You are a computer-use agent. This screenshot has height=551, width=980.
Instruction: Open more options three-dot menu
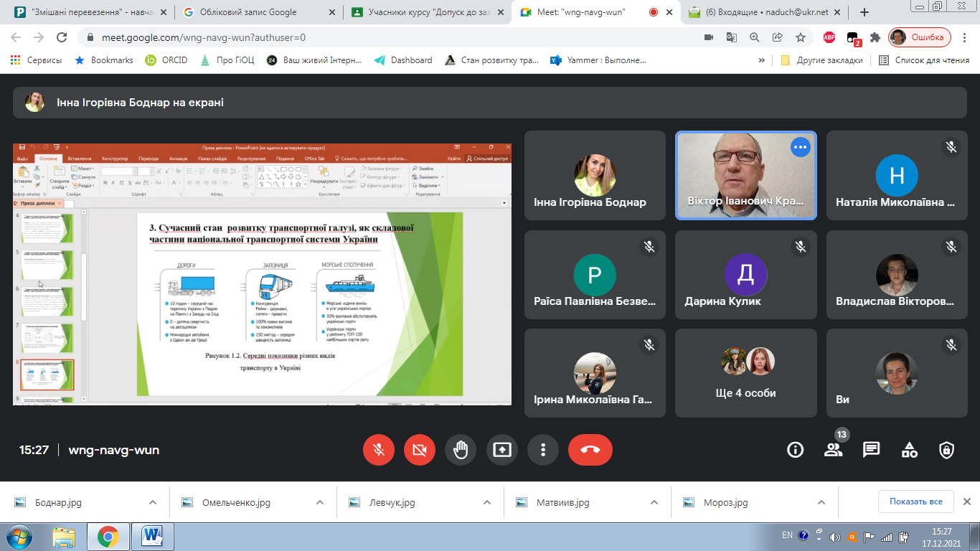543,450
